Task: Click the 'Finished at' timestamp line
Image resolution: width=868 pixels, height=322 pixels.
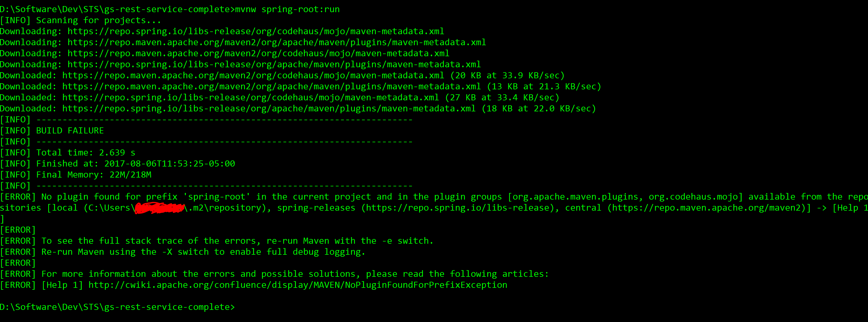Action: click(x=135, y=164)
